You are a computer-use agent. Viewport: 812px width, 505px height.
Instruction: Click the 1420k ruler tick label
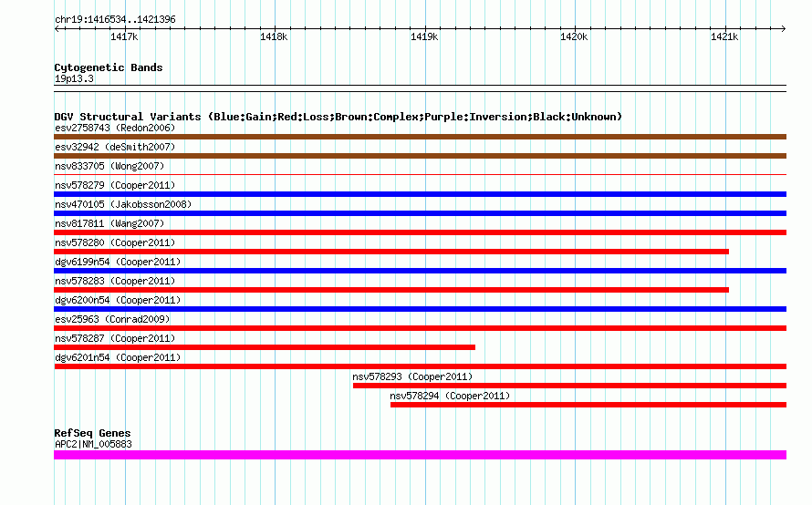(574, 36)
